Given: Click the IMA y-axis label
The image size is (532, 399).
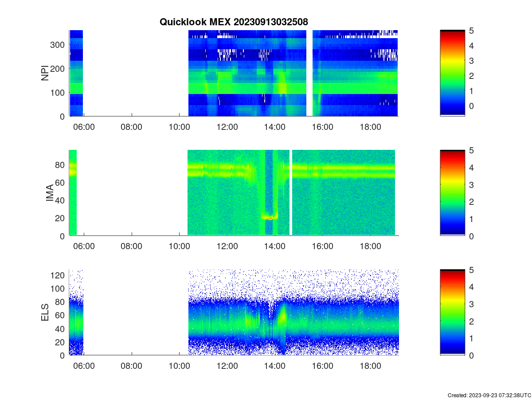Looking at the screenshot, I should (50, 193).
